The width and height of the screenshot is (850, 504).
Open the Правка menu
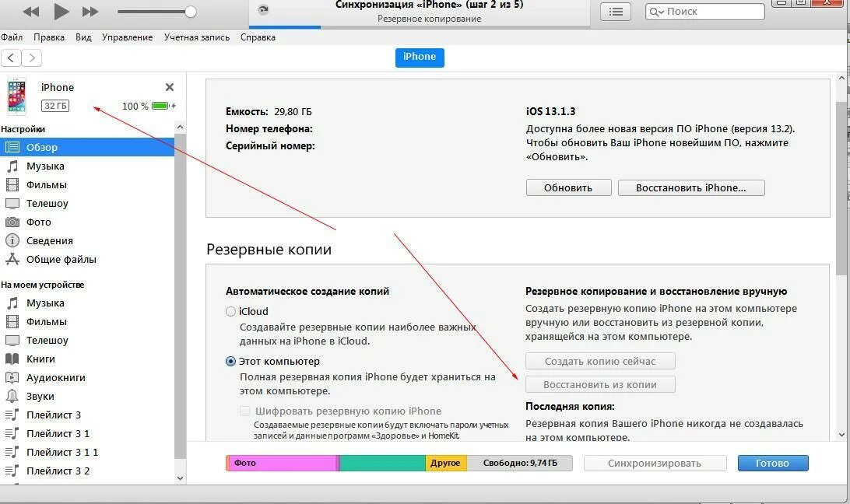(x=49, y=37)
